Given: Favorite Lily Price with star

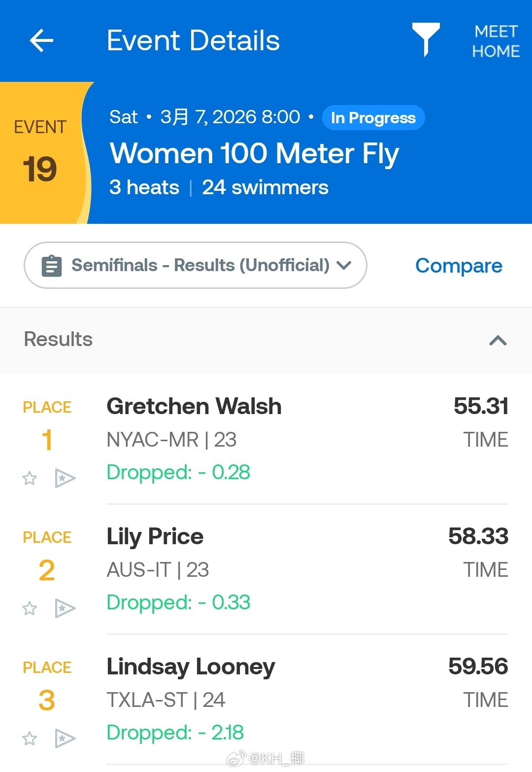Looking at the screenshot, I should (x=30, y=608).
